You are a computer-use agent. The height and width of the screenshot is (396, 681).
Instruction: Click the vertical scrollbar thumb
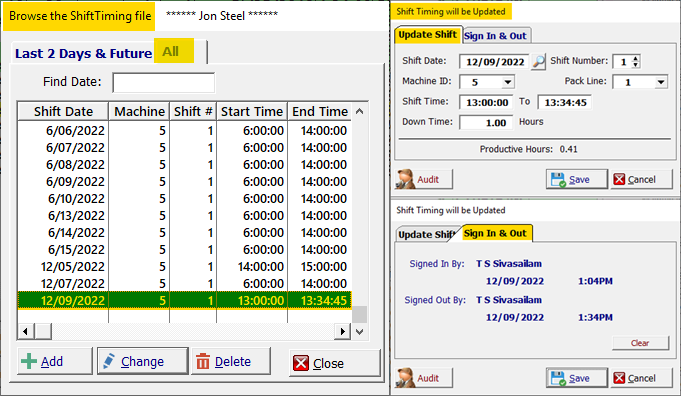pyautogui.click(x=359, y=314)
